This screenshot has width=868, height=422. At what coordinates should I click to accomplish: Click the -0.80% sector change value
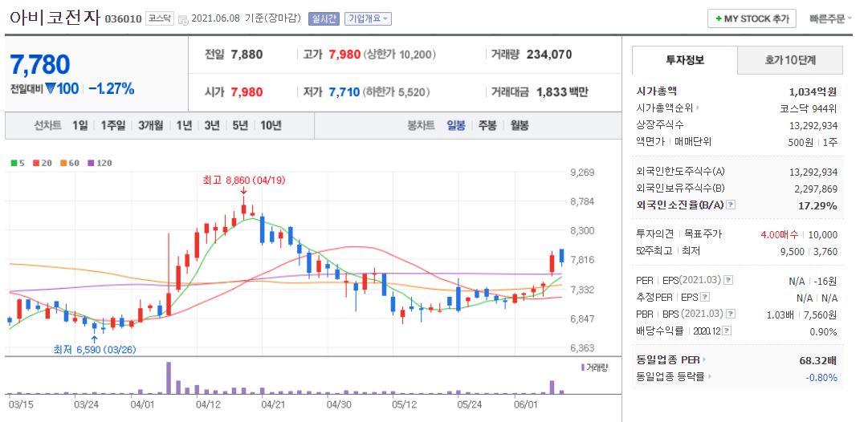pos(821,378)
